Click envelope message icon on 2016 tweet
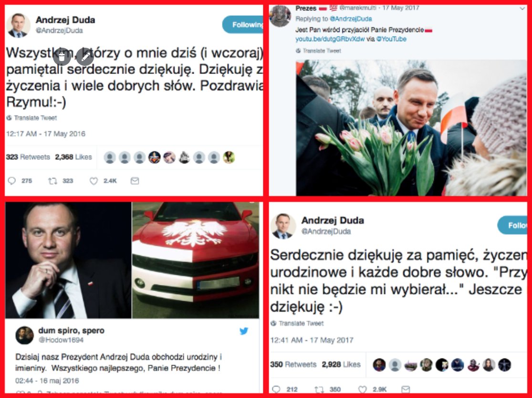The width and height of the screenshot is (532, 398). point(135,181)
